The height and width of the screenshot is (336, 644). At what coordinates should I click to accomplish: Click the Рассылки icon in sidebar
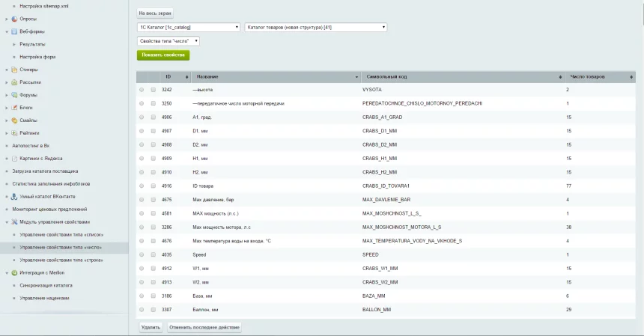point(15,82)
